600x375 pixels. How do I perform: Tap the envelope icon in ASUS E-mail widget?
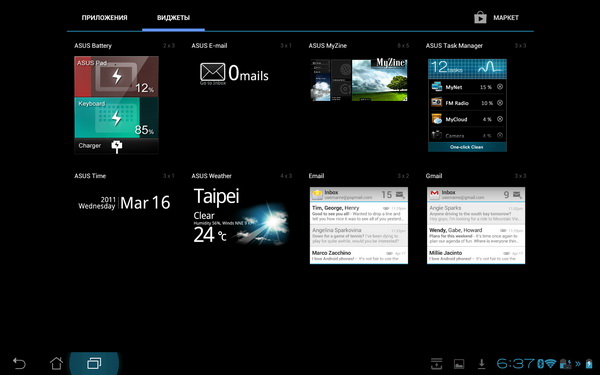pos(212,72)
